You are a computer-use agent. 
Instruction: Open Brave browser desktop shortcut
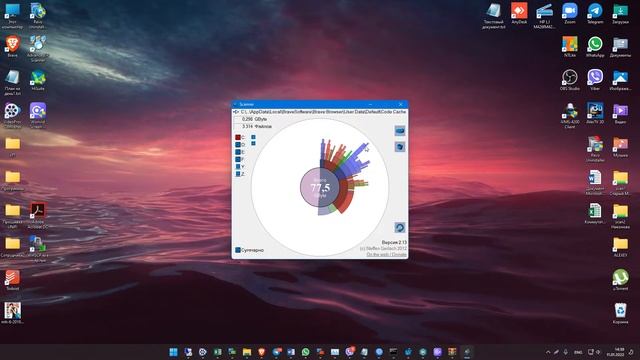coord(12,47)
